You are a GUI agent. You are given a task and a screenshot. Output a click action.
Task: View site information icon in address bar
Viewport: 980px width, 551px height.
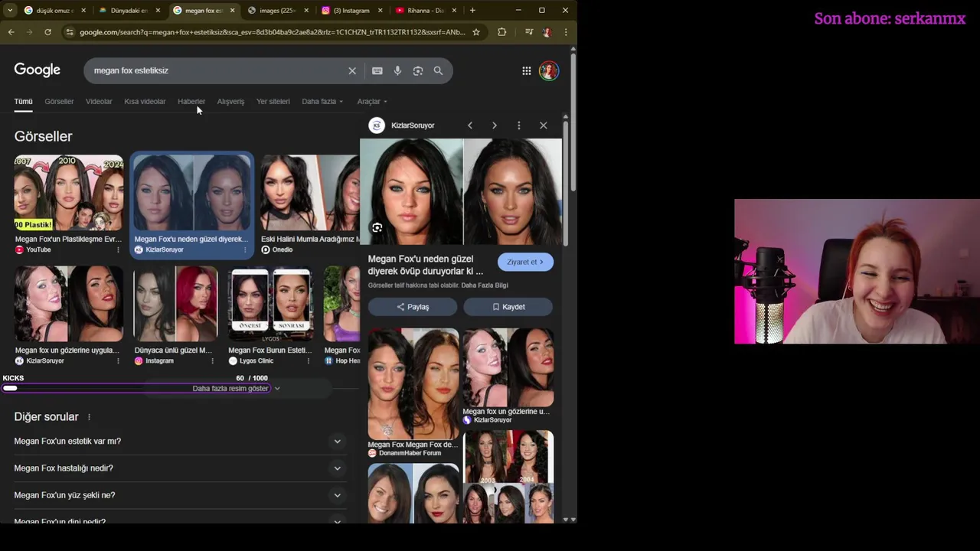coord(70,32)
